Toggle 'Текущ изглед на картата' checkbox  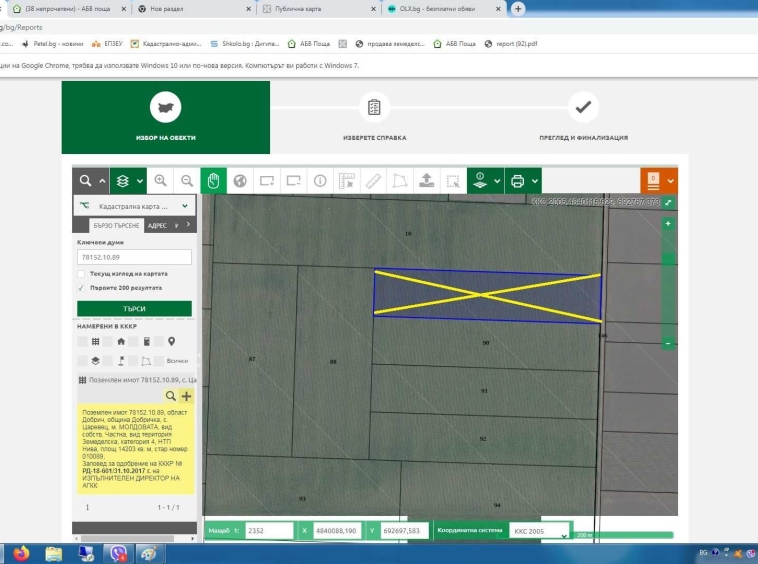pyautogui.click(x=81, y=273)
